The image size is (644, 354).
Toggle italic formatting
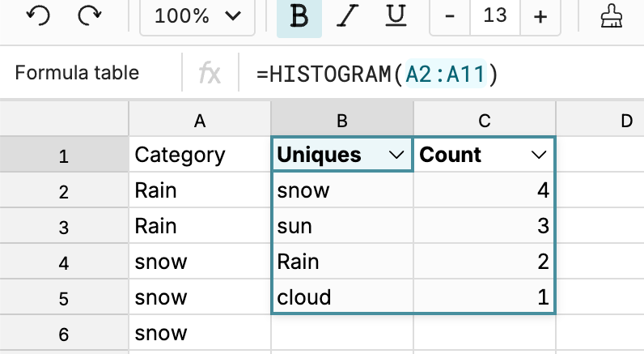click(x=347, y=16)
